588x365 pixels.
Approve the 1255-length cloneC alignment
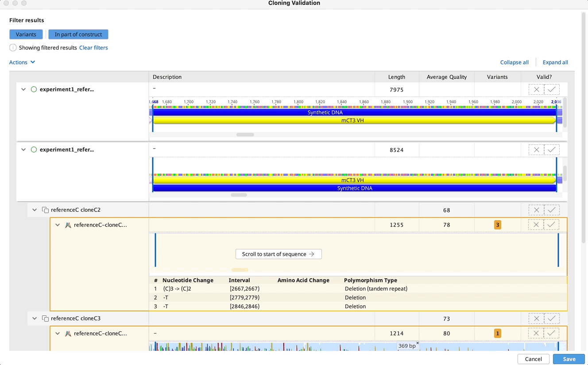click(x=551, y=225)
